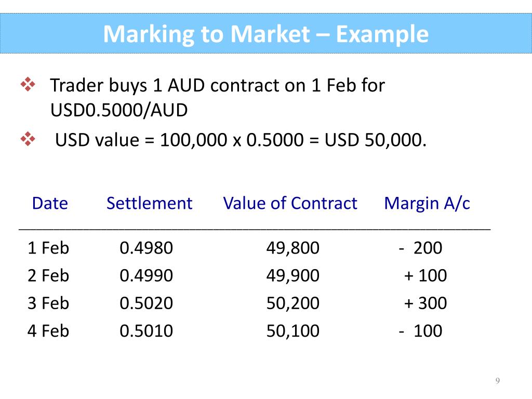Select the '1 Feb' date cell
Image resolution: width=532 pixels, height=399 pixels.
[48, 248]
